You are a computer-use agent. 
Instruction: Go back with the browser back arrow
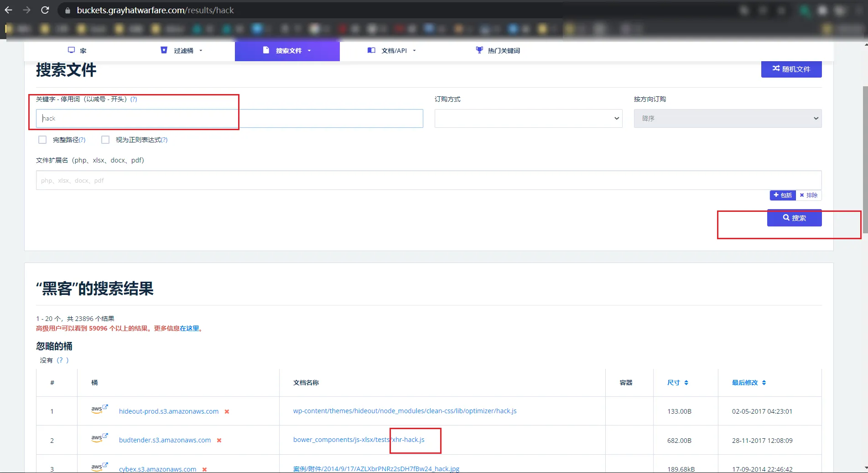pyautogui.click(x=8, y=10)
